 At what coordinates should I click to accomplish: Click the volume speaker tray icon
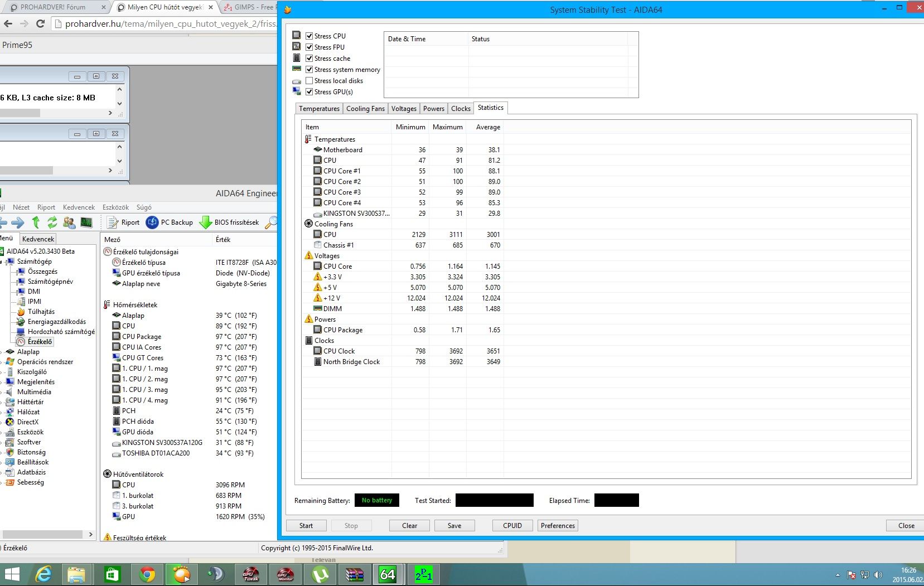(x=878, y=575)
